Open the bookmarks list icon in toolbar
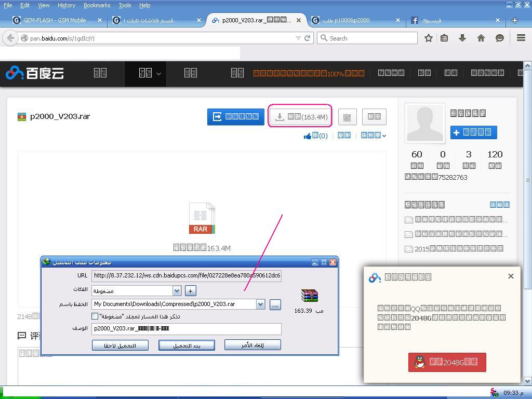Viewport: 532px width, 399px height. [444, 38]
